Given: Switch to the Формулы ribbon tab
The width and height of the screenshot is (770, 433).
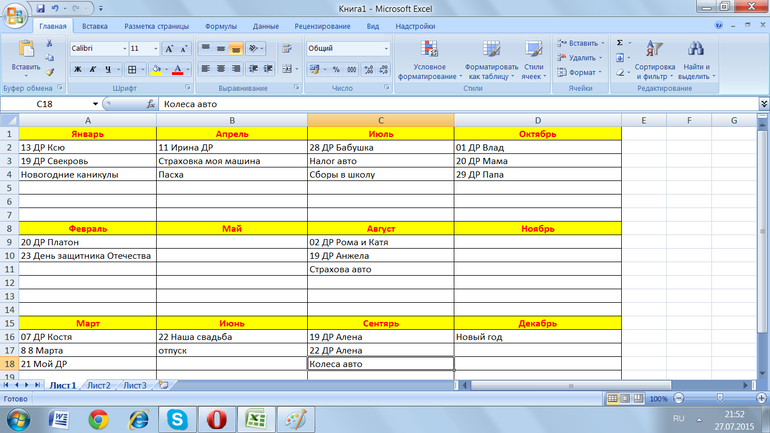Looking at the screenshot, I should click(x=220, y=26).
